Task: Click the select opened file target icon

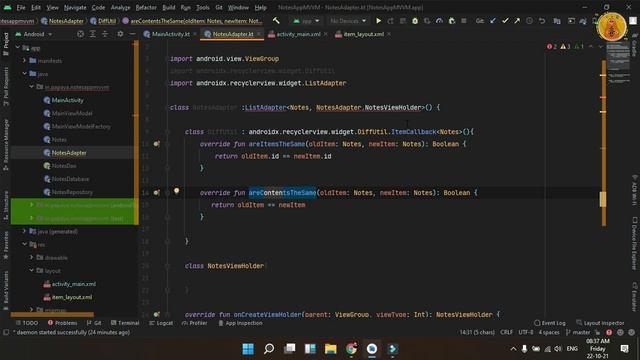Action: 80,34
